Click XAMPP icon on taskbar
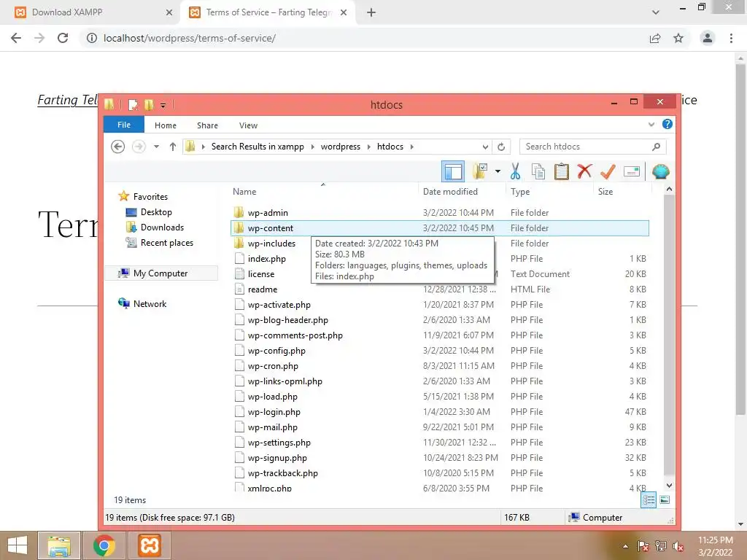The width and height of the screenshot is (747, 560). (149, 545)
